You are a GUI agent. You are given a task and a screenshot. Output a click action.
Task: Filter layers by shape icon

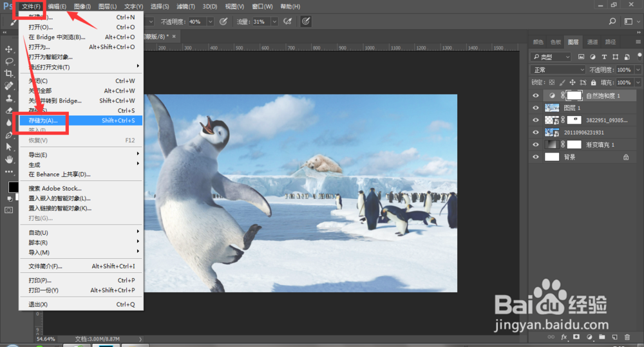[x=615, y=57]
